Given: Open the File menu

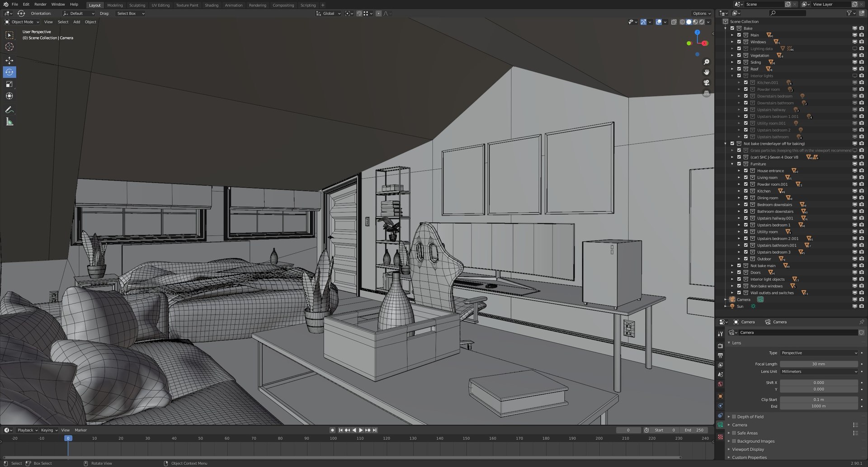Looking at the screenshot, I should [x=15, y=5].
